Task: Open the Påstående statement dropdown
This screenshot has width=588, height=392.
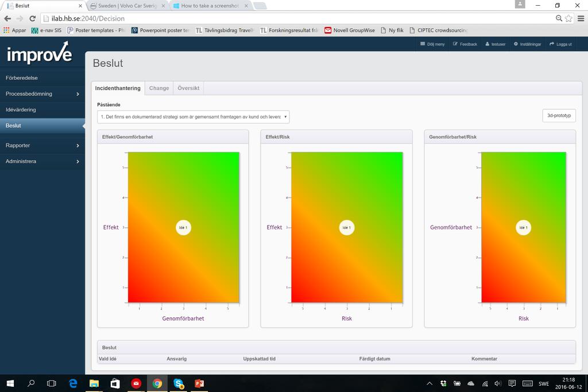Action: click(193, 117)
